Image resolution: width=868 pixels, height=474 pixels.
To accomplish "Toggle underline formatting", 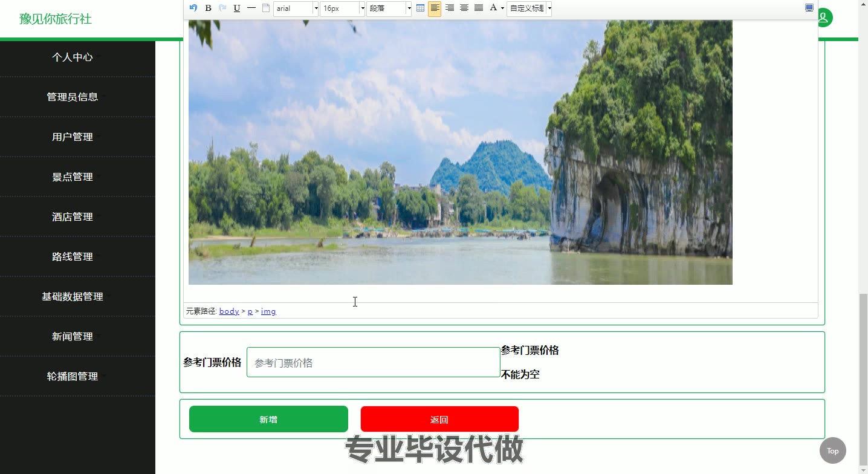I will 237,8.
